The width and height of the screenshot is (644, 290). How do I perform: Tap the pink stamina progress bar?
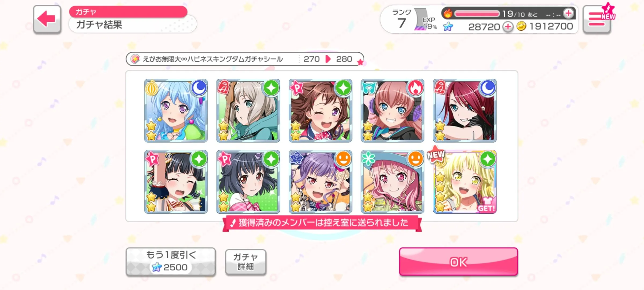pos(477,14)
